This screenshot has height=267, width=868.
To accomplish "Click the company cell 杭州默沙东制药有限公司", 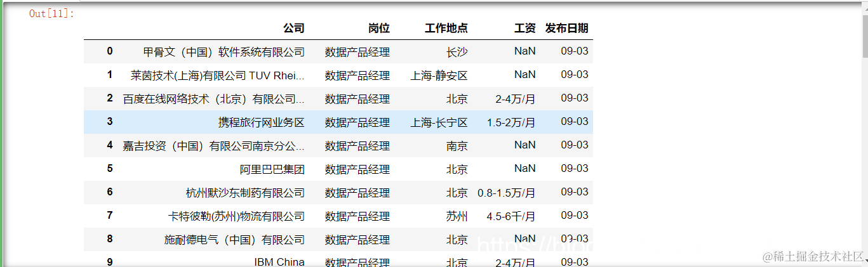I will 246,193.
